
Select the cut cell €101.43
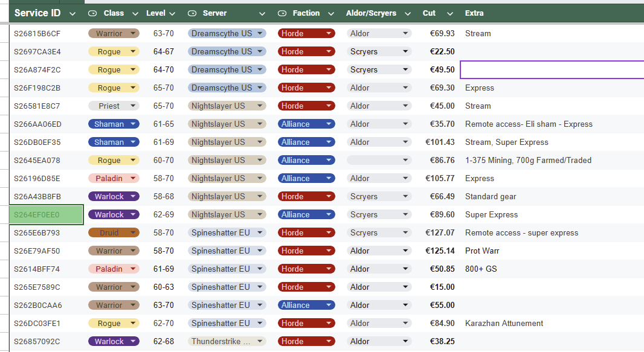tap(438, 142)
